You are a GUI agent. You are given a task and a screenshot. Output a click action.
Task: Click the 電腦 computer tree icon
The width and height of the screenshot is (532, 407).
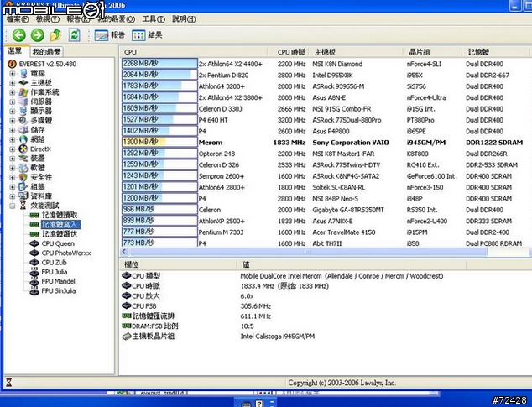coord(23,73)
